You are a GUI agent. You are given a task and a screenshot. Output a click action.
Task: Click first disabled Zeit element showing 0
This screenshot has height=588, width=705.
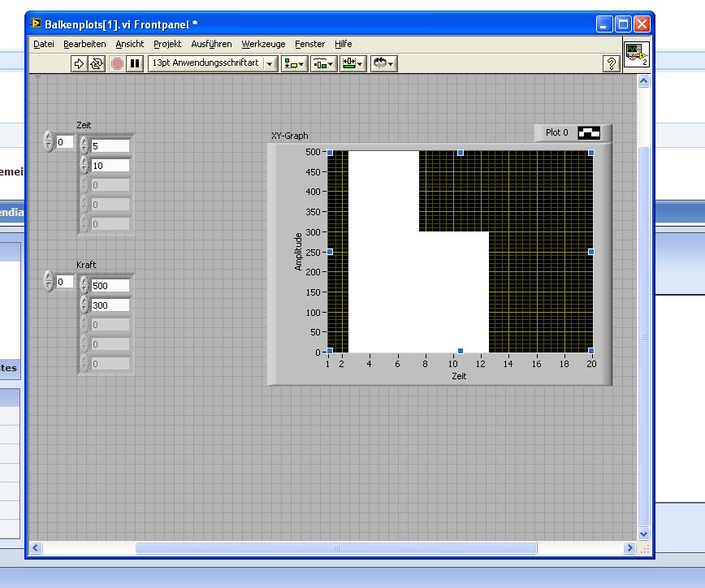click(110, 185)
